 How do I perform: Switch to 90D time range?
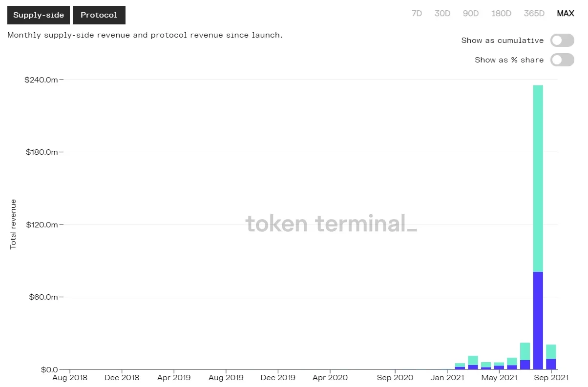click(x=471, y=13)
